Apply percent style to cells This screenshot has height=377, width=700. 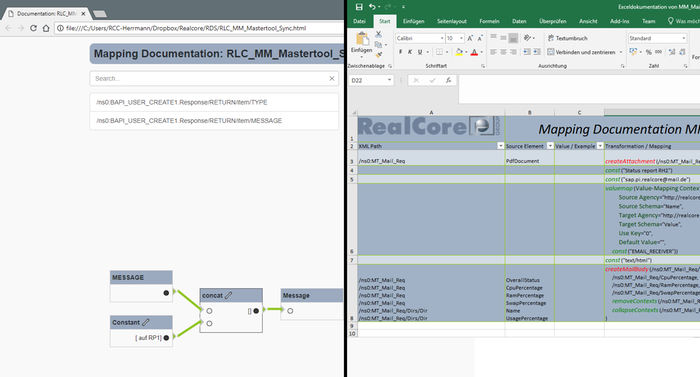point(649,52)
